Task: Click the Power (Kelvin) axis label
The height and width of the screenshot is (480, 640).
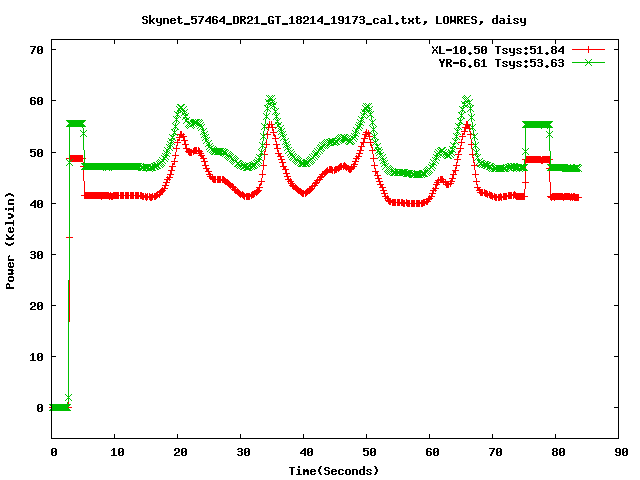Action: (x=10, y=241)
